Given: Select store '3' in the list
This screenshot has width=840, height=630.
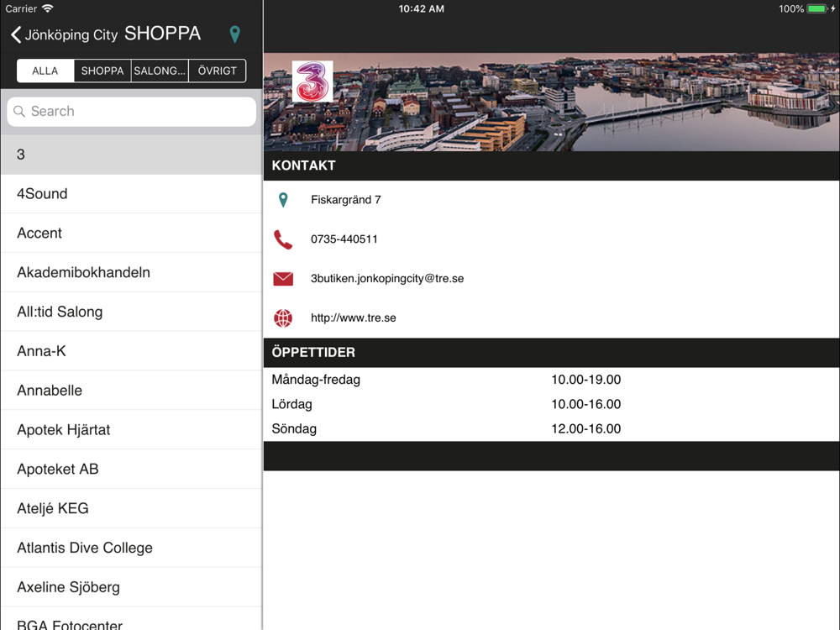Looking at the screenshot, I should point(131,155).
